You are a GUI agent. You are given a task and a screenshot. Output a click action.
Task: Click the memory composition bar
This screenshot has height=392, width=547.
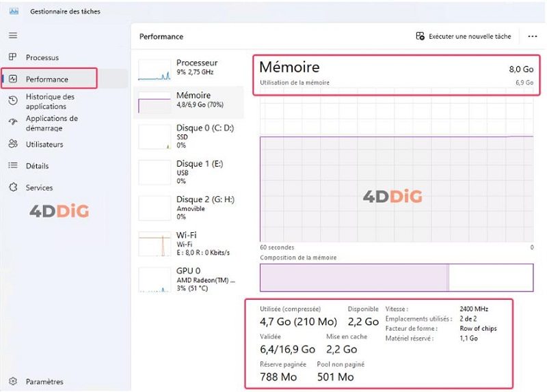[397, 277]
